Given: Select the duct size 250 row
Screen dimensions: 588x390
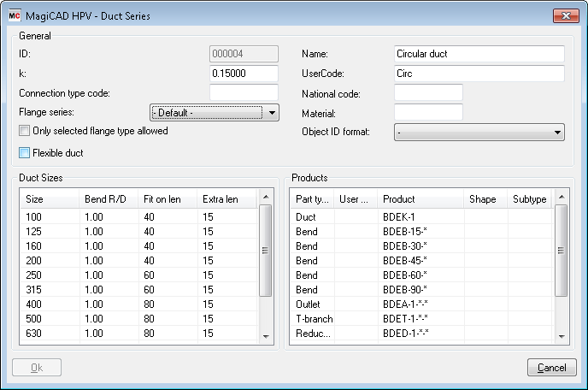Looking at the screenshot, I should tap(138, 275).
